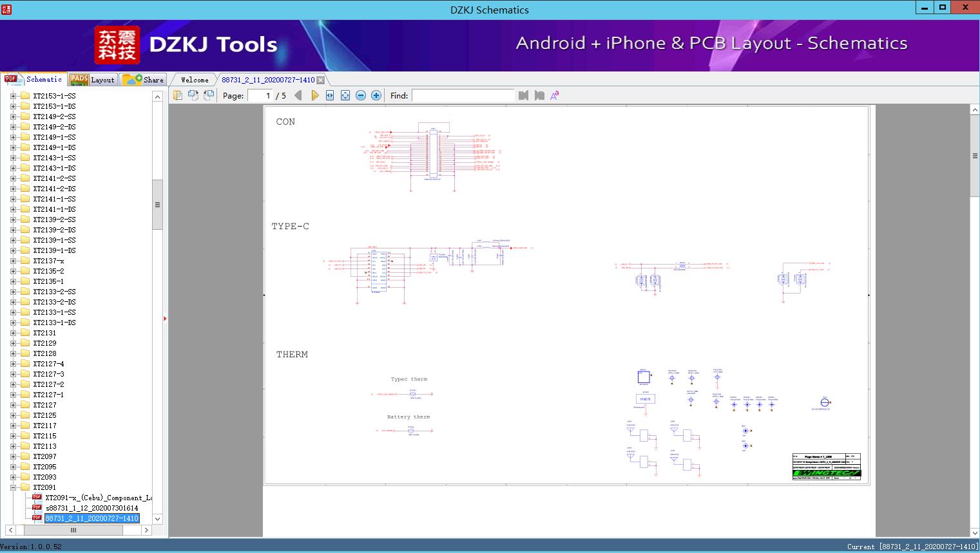Close the 88731_2_11_20200727-1410 tab

coord(320,80)
